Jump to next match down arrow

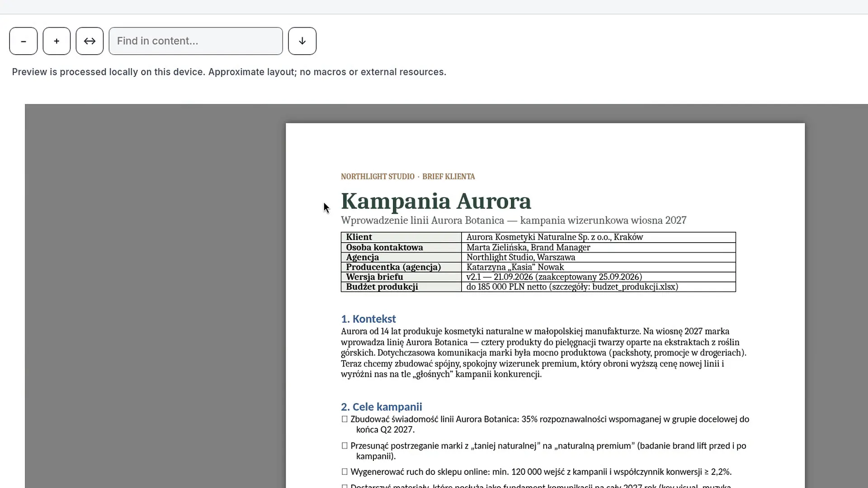tap(302, 41)
